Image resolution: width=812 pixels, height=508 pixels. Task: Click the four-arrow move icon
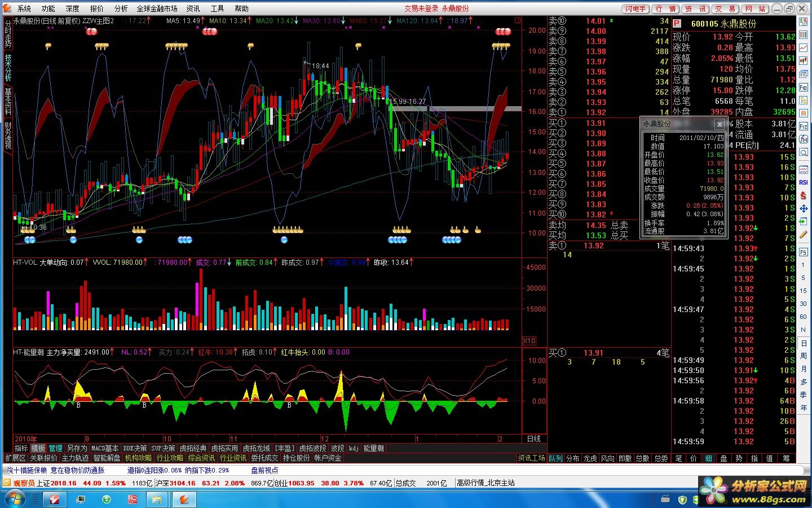[x=803, y=208]
